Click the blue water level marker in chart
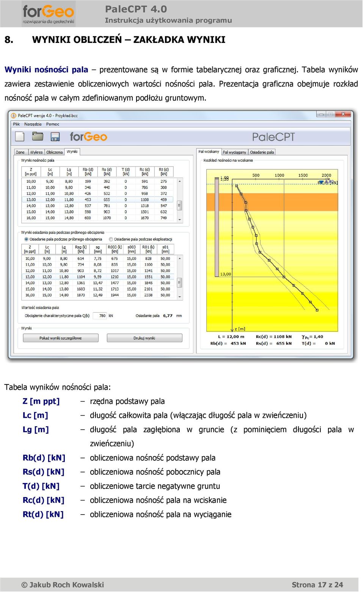The height and width of the screenshot is (592, 364). (x=322, y=183)
